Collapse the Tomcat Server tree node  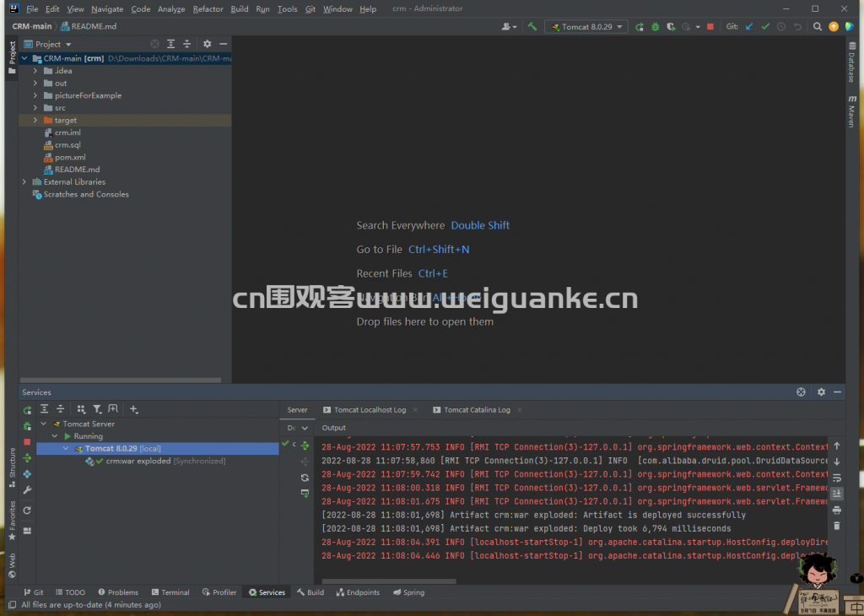[43, 424]
